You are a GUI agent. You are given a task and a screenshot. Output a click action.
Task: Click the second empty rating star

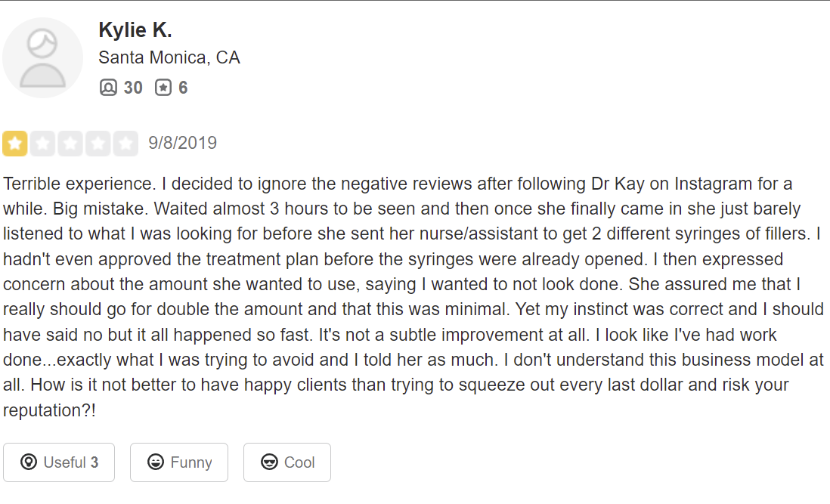tap(42, 144)
